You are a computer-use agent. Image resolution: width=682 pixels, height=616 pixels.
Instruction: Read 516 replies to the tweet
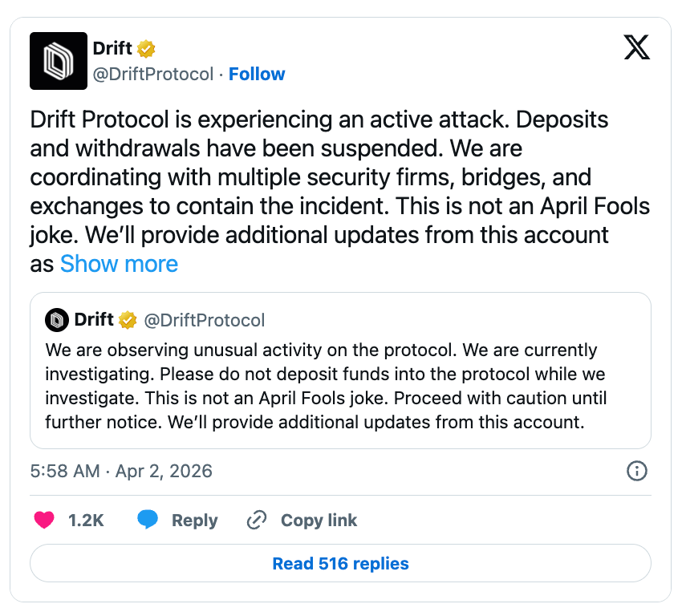(x=340, y=563)
